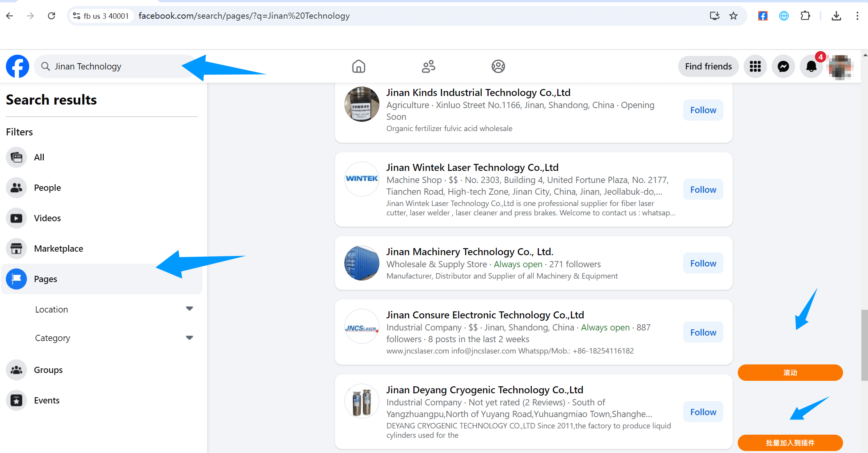Open the Extensions puzzle icon

pyautogui.click(x=805, y=16)
